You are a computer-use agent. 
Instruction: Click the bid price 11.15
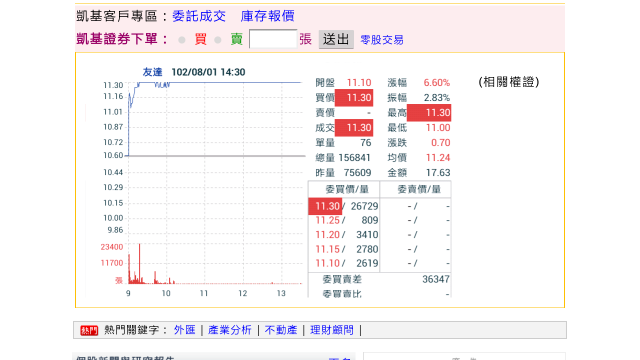(327, 249)
